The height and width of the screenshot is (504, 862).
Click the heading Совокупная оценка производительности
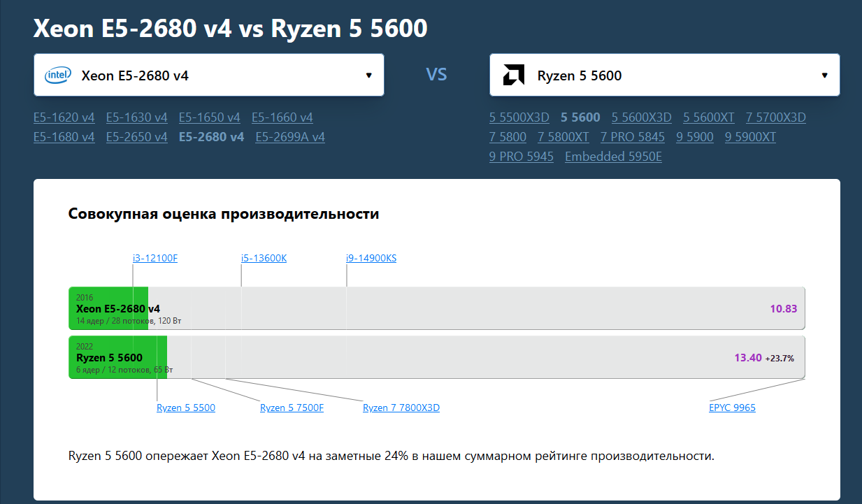224,214
